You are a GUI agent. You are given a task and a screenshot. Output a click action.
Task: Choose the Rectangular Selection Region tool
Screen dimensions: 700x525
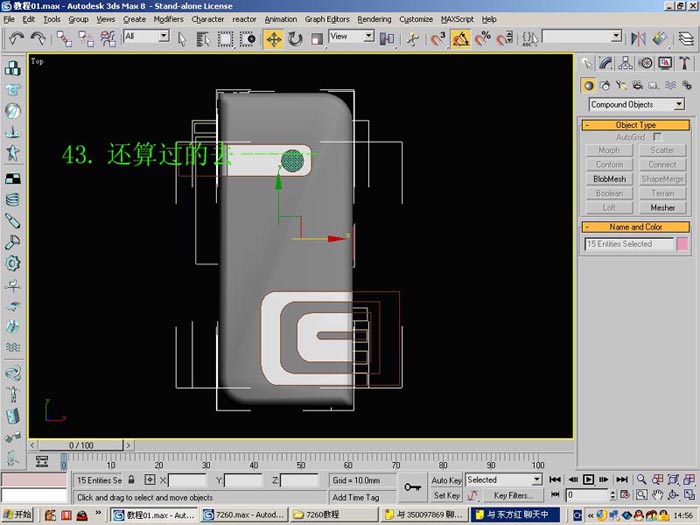[225, 39]
